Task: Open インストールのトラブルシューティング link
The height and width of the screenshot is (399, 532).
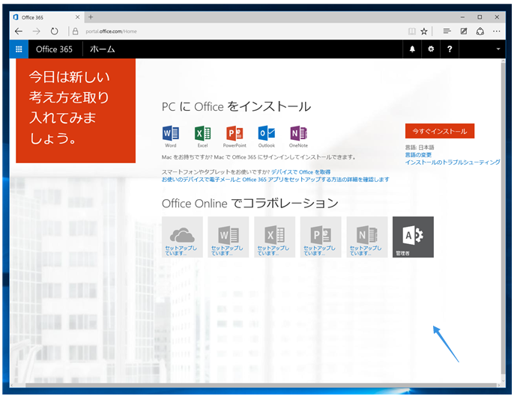Action: [453, 162]
